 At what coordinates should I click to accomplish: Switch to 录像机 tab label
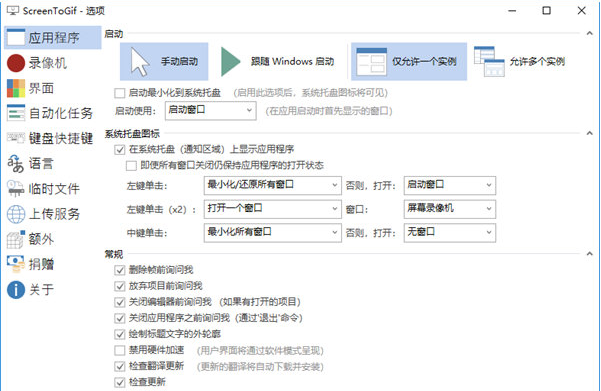[48, 63]
